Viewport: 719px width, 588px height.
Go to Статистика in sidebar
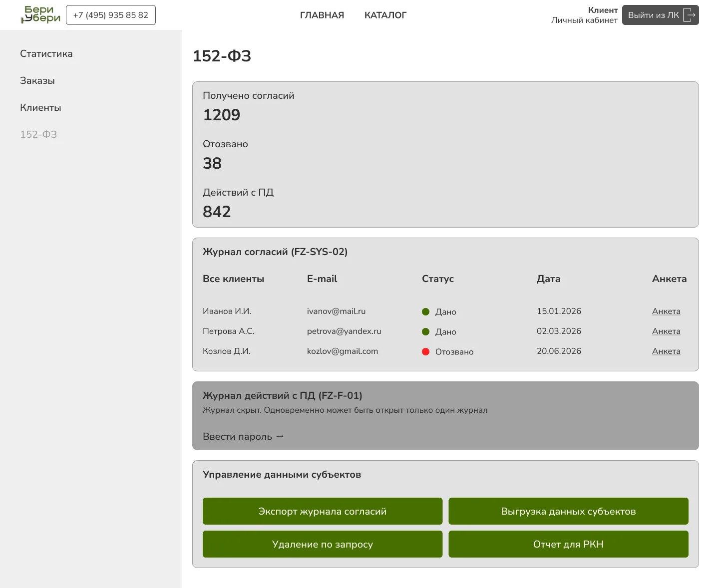tap(46, 53)
